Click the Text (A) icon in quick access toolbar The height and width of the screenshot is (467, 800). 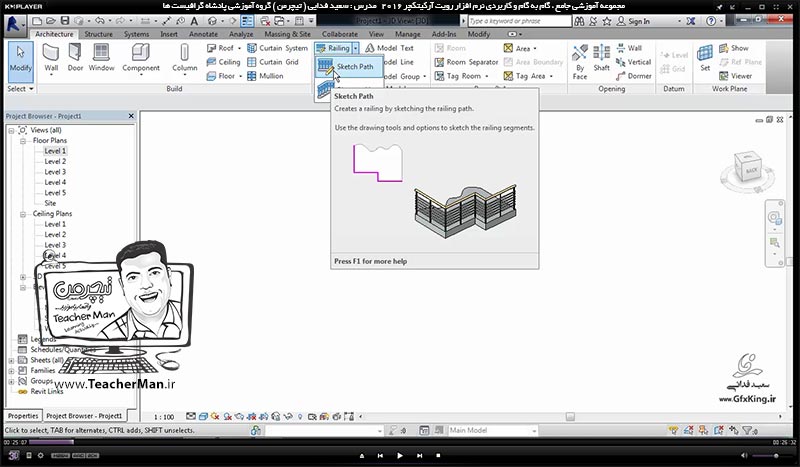click(194, 21)
